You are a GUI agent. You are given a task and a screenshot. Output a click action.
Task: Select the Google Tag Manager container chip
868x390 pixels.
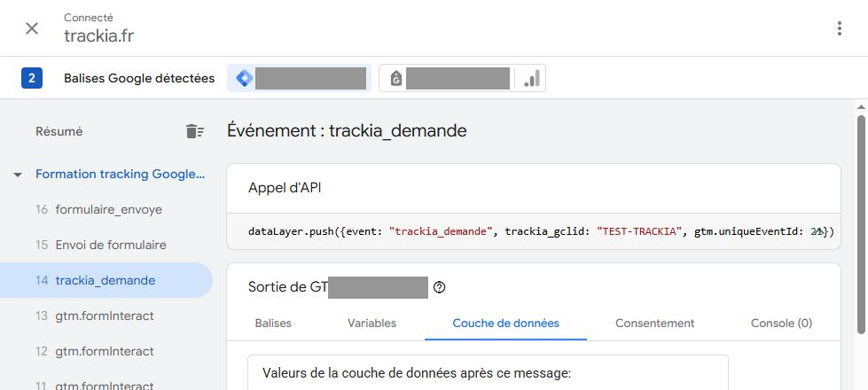coord(299,78)
